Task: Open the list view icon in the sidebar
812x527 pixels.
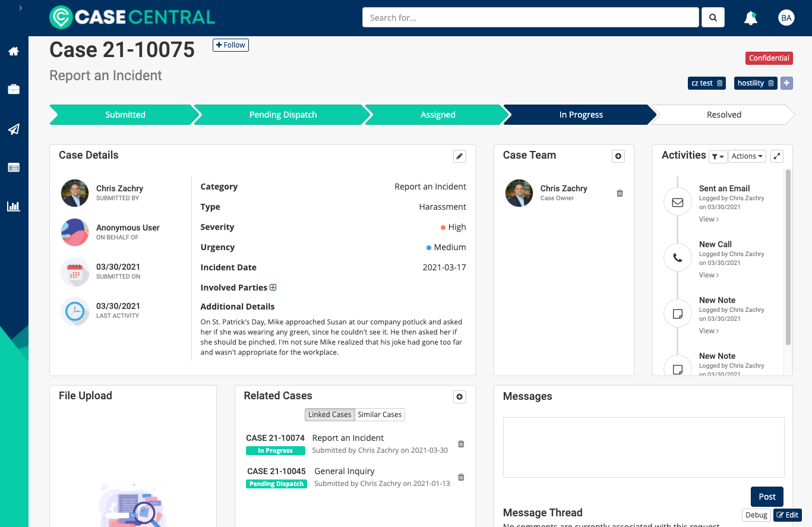Action: pos(14,168)
